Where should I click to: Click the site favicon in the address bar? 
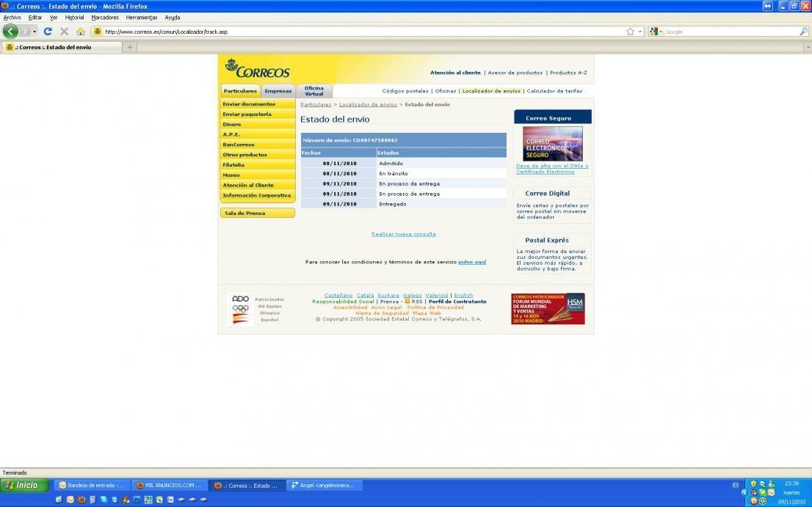tap(98, 32)
